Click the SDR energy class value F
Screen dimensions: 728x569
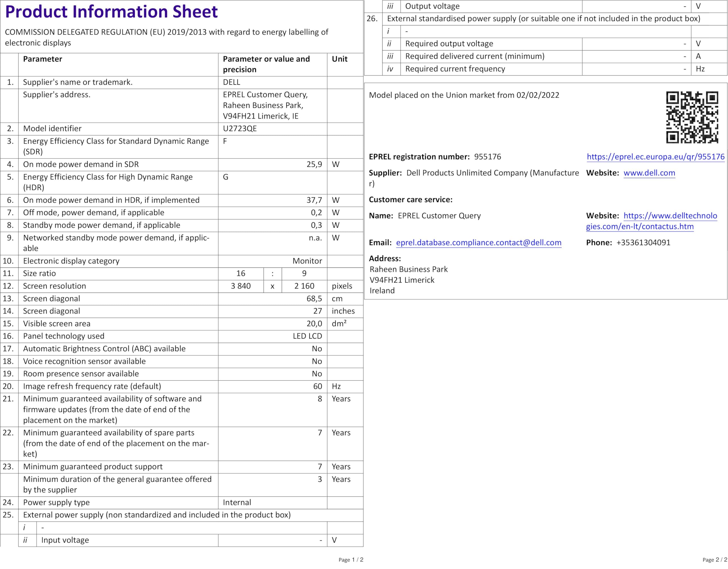tap(225, 141)
